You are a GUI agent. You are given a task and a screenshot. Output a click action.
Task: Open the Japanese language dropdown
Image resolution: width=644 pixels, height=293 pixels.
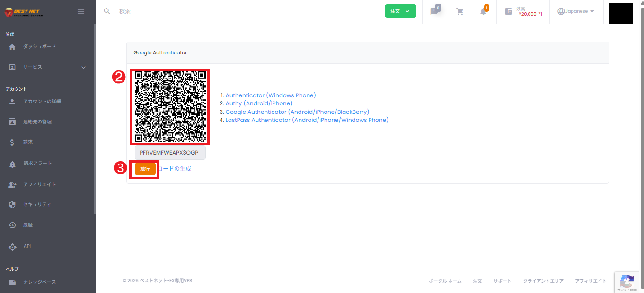click(x=576, y=11)
